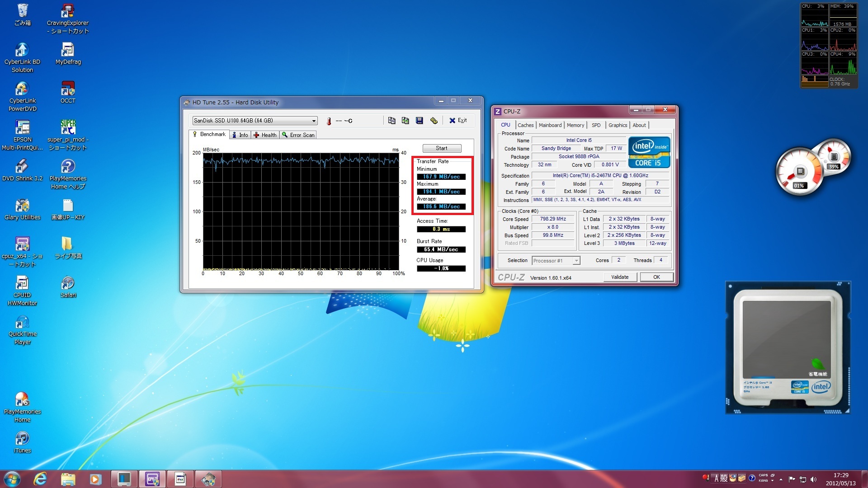
Task: Click the copy screenshot to clipboard icon
Action: click(x=406, y=121)
